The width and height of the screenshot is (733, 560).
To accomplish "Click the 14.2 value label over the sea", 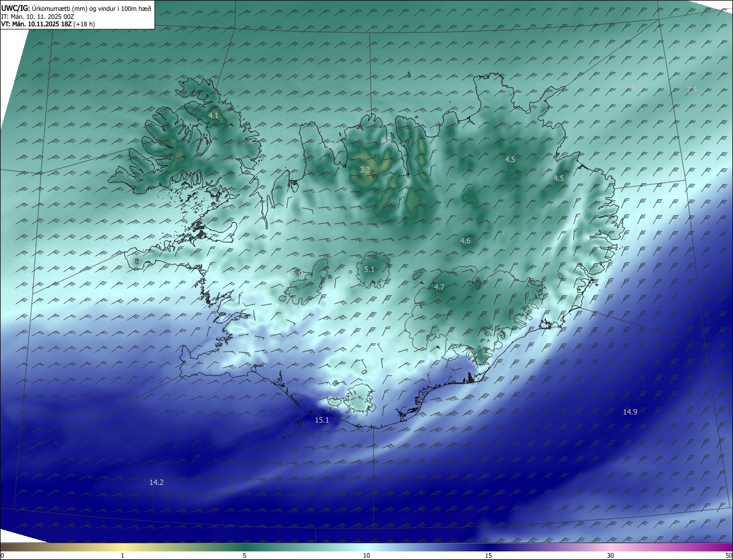I will point(156,483).
